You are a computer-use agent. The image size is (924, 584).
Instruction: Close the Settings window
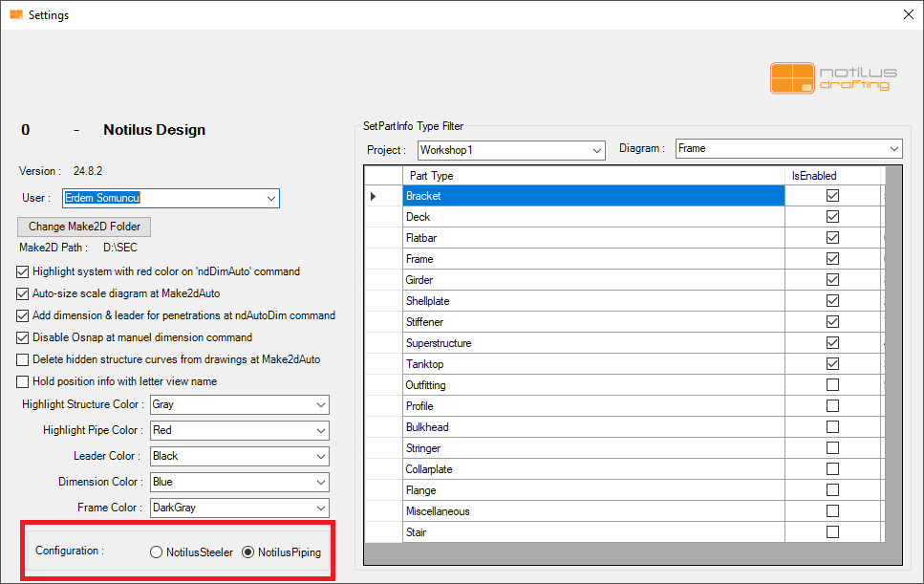(x=907, y=15)
